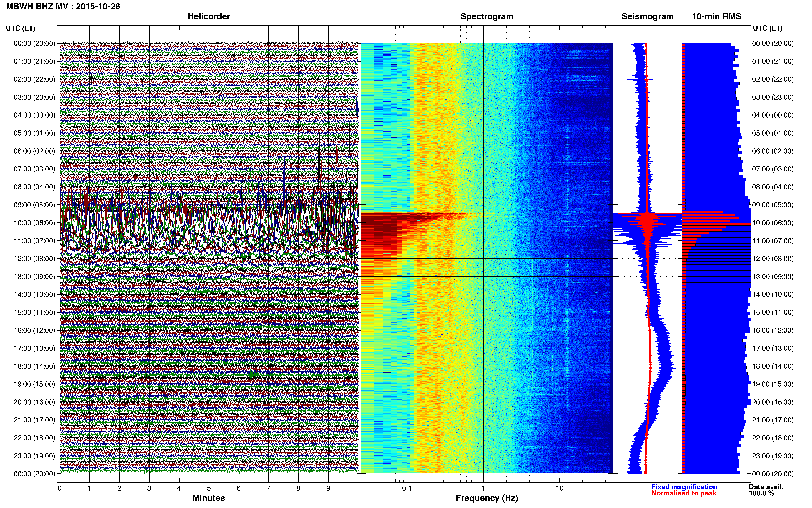Click left time label '10:00 (06:00)'
This screenshot has width=812, height=508.
pos(34,223)
